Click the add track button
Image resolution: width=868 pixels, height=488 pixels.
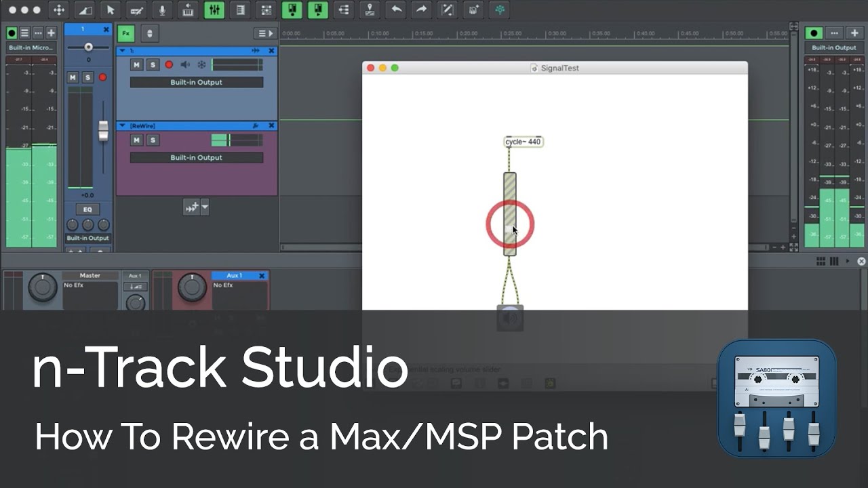191,207
